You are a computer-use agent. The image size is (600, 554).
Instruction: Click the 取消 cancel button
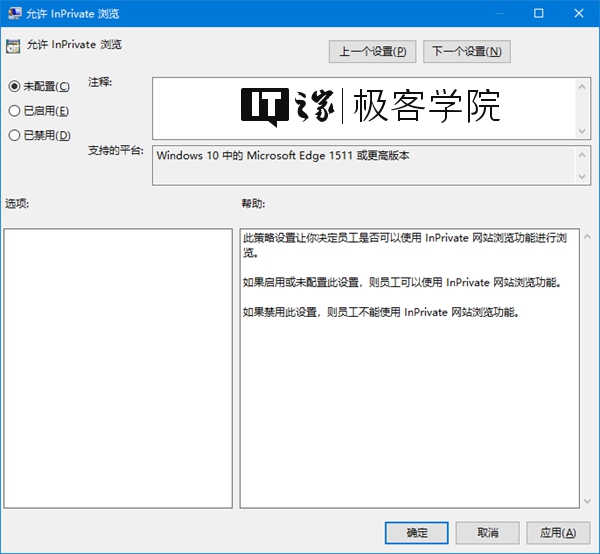488,533
